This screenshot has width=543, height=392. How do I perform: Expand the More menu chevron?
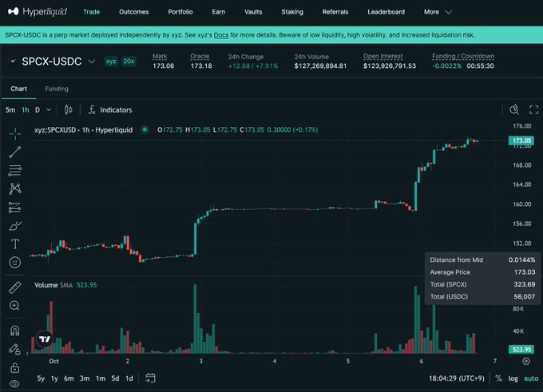coord(449,12)
